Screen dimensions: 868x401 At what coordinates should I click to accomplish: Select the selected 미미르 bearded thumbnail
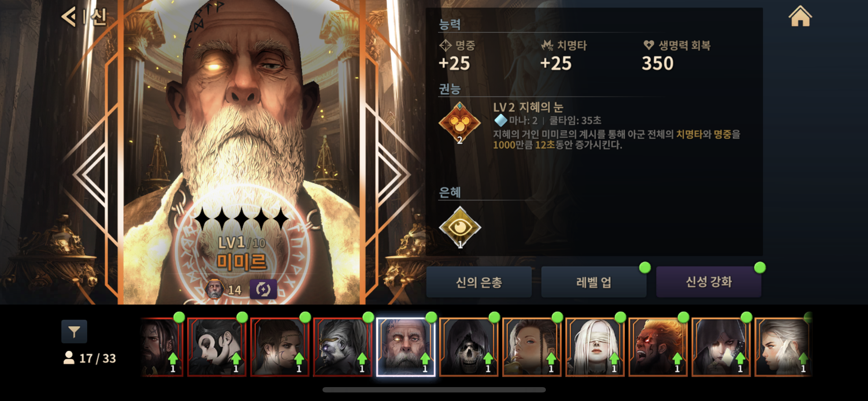click(405, 347)
